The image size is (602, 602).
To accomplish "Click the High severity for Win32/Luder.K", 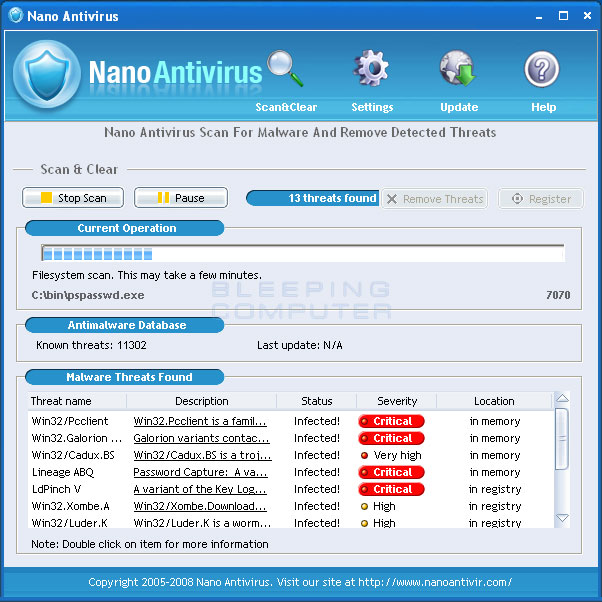I will (x=378, y=523).
